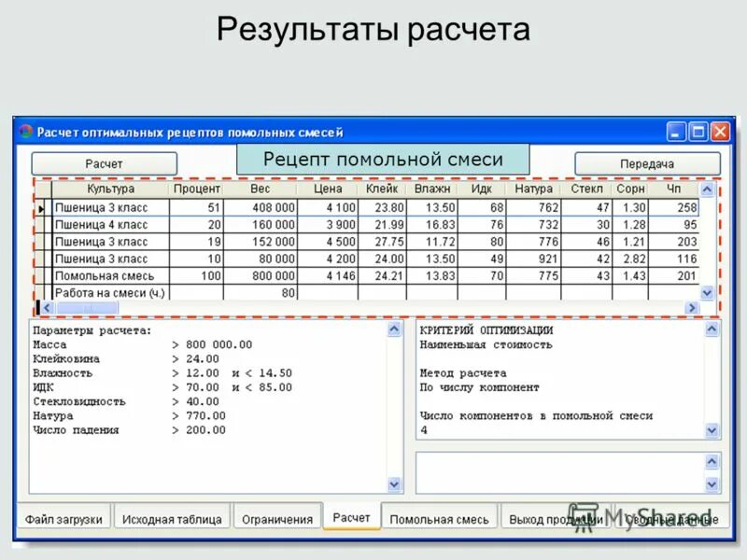Open the Исходная таблица tab
747x560 pixels.
point(171,513)
